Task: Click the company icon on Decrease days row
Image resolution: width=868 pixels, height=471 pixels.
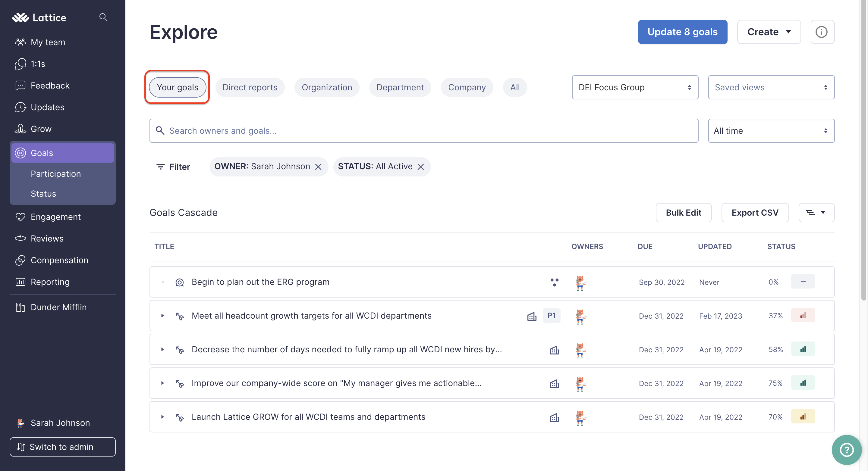Action: pos(554,350)
